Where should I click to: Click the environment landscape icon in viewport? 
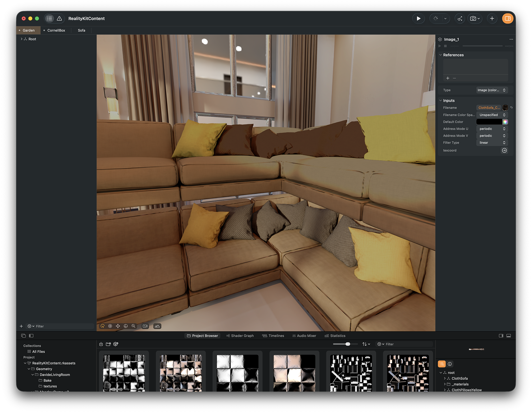pyautogui.click(x=157, y=326)
